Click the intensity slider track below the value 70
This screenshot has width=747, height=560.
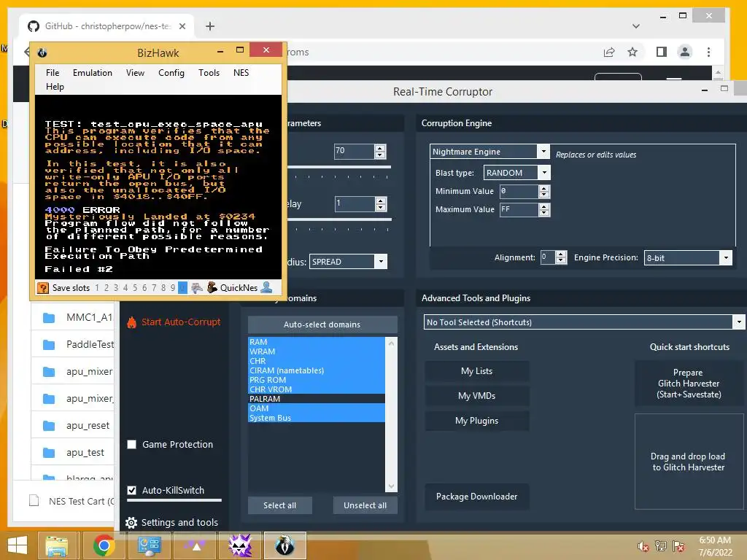pos(340,167)
